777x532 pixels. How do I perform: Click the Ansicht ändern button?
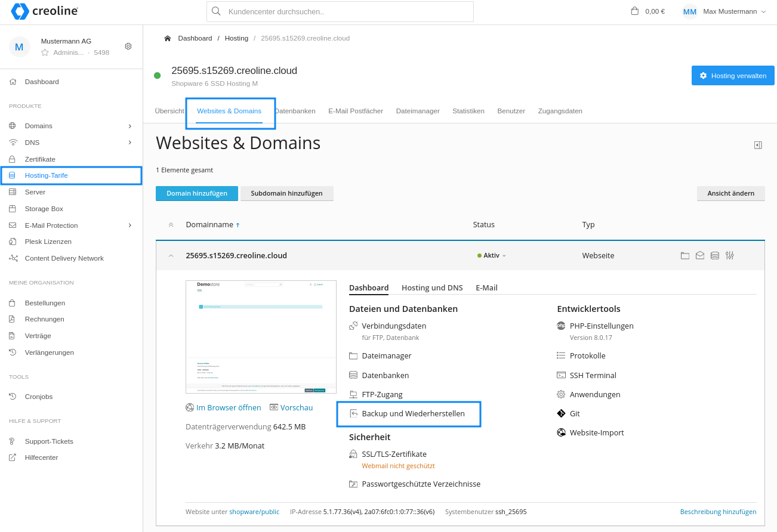730,193
